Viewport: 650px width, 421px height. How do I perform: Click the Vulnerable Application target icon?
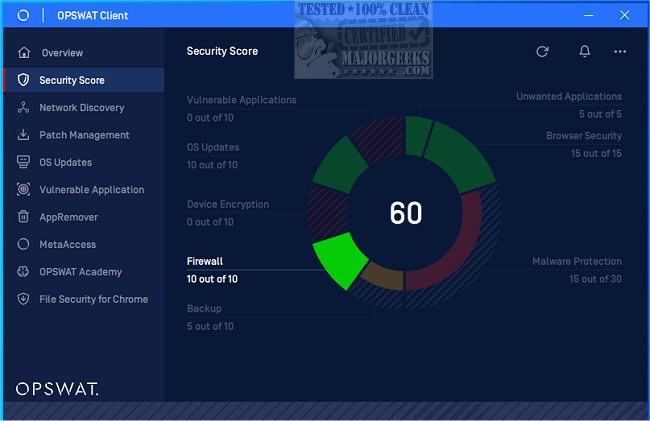pos(23,189)
